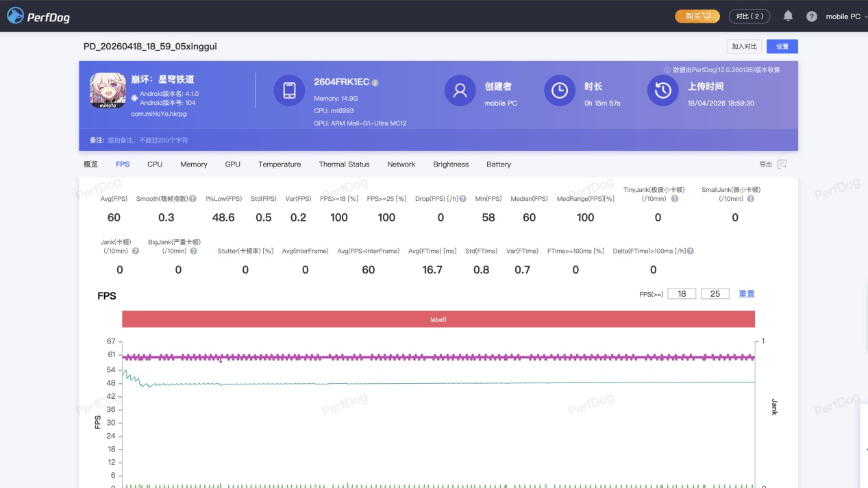Switch to the Battery tab

point(499,164)
